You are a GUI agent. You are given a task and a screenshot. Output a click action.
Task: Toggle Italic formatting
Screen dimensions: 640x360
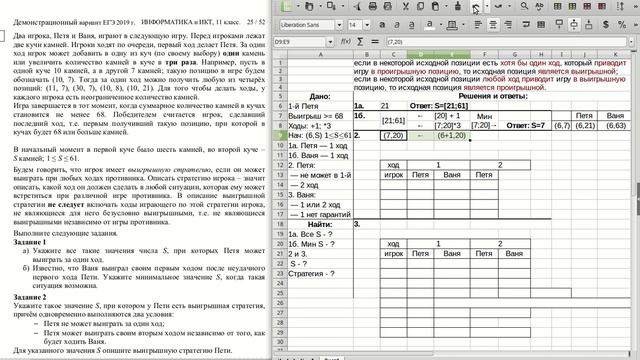397,25
